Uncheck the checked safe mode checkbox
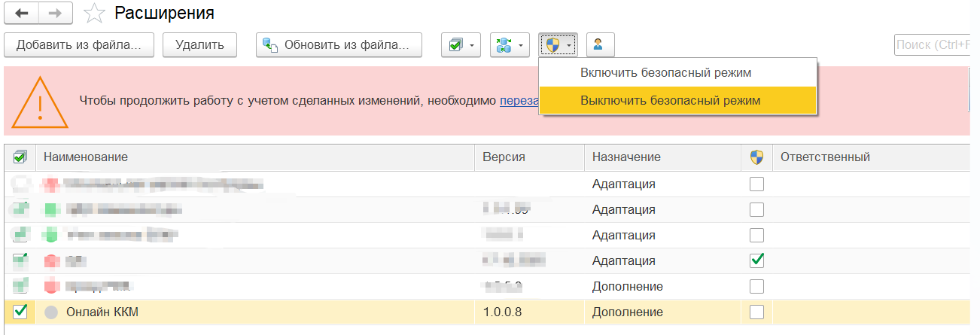The width and height of the screenshot is (980, 335). tap(756, 260)
